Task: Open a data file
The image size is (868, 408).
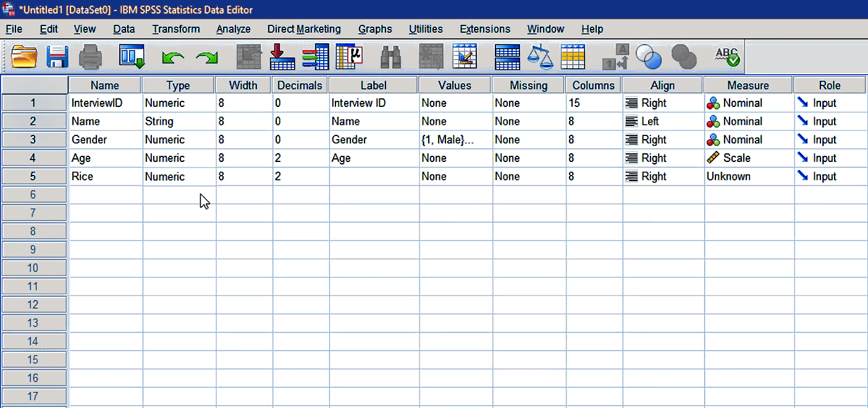Action: [23, 56]
